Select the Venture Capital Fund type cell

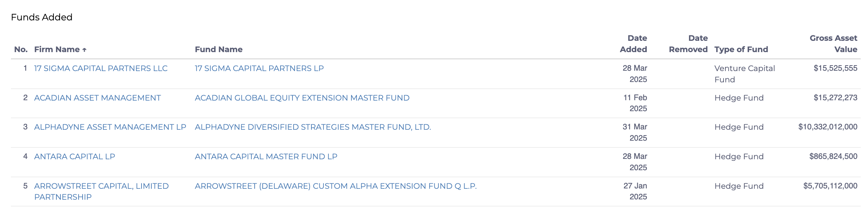click(x=745, y=74)
